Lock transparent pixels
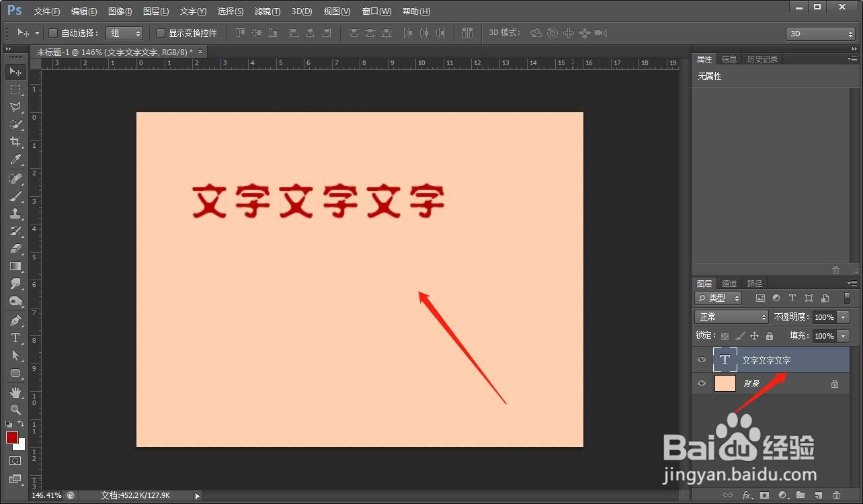The image size is (863, 504). (725, 336)
